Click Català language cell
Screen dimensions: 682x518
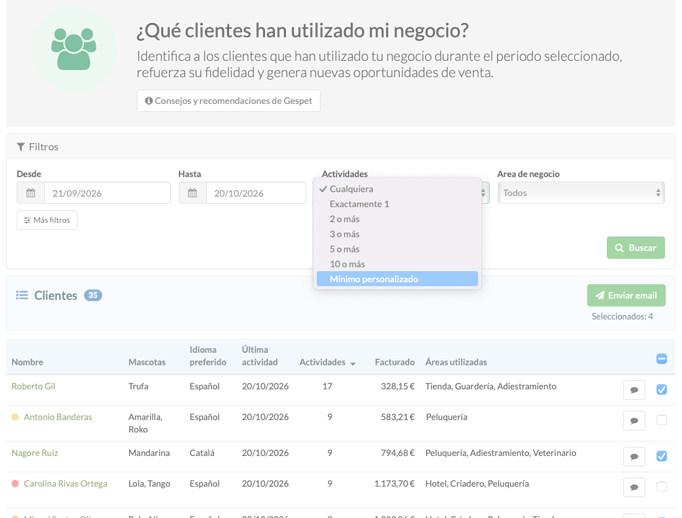coord(202,453)
